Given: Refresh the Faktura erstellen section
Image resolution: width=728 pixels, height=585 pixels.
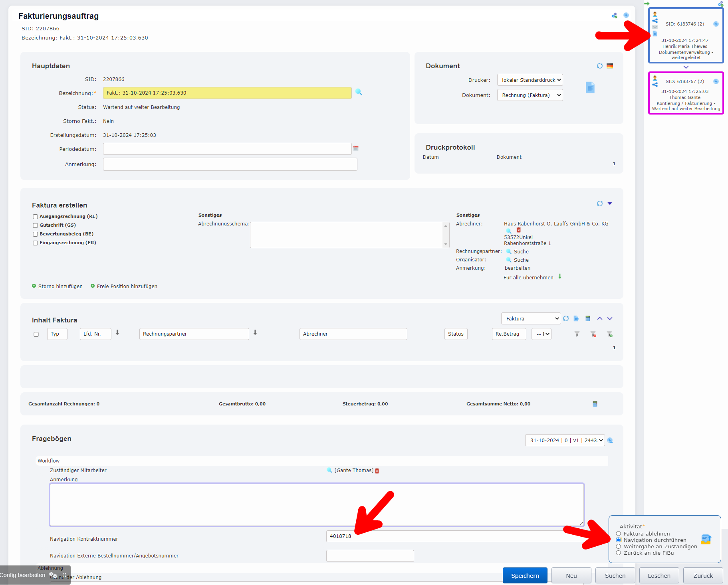Looking at the screenshot, I should 599,204.
